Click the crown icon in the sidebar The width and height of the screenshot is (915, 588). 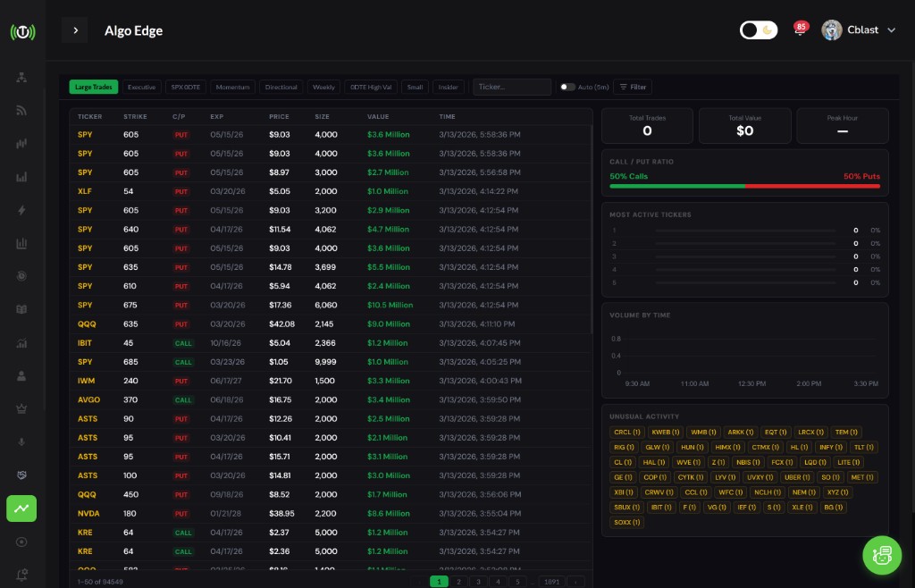coord(22,408)
